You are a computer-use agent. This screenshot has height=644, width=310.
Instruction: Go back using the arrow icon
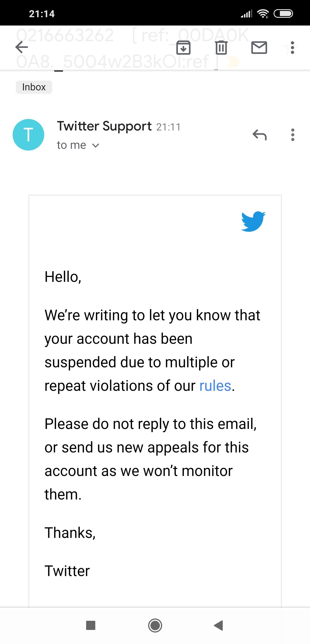[x=22, y=47]
